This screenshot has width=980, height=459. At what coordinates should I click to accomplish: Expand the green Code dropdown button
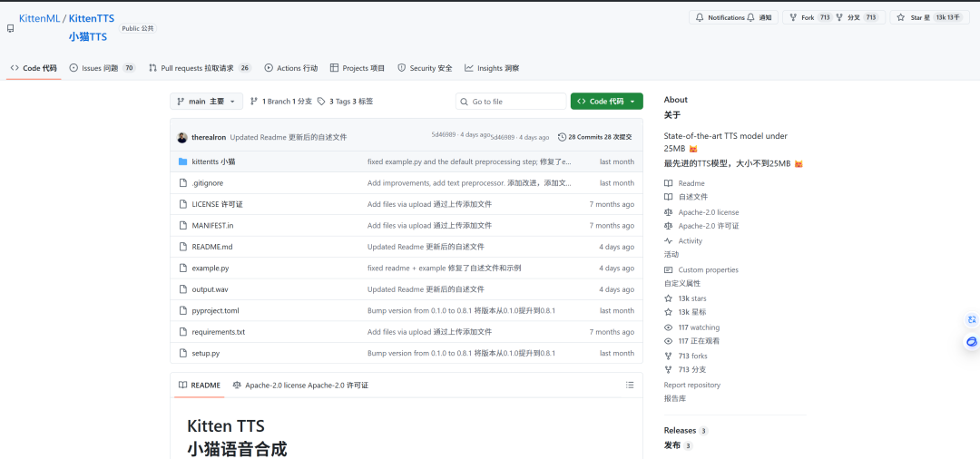pos(606,102)
